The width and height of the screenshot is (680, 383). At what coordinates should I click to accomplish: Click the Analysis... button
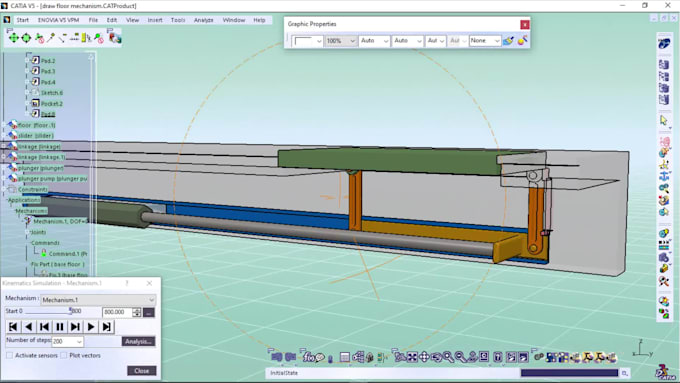(x=138, y=341)
